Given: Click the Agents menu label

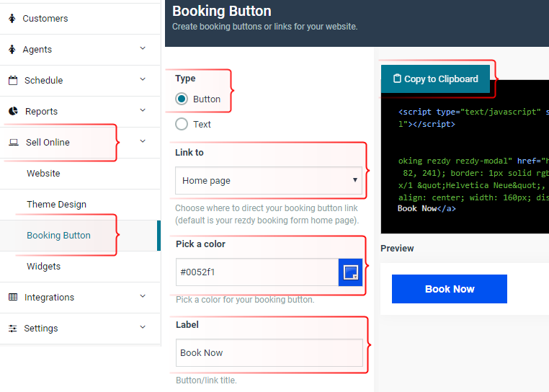Looking at the screenshot, I should pyautogui.click(x=37, y=50).
